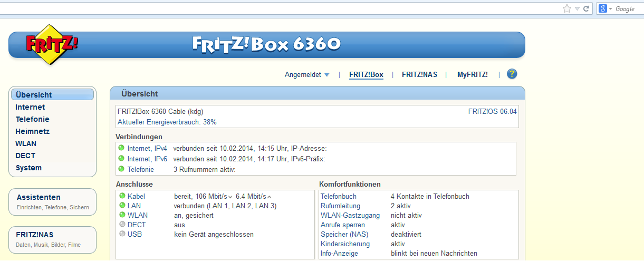
Task: Open the System sidebar menu
Action: (28, 168)
